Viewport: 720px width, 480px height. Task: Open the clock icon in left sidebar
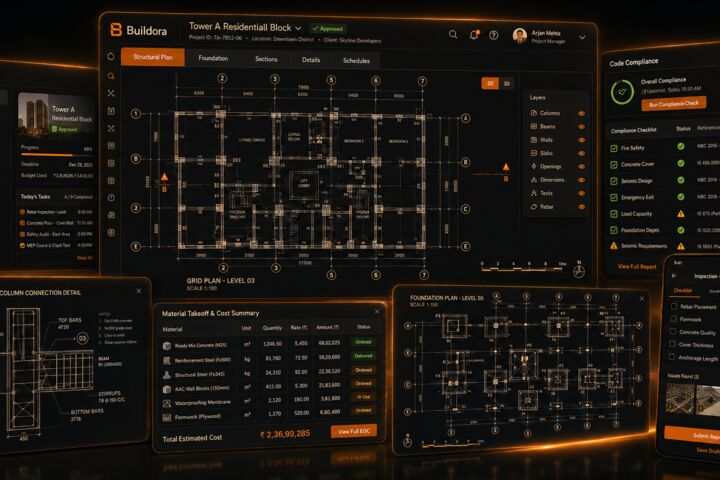(x=111, y=198)
